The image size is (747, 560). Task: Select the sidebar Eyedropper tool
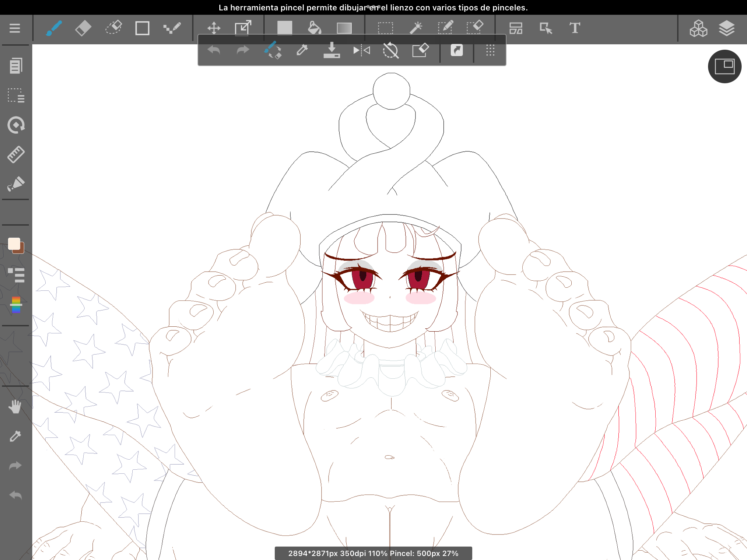pos(15,436)
